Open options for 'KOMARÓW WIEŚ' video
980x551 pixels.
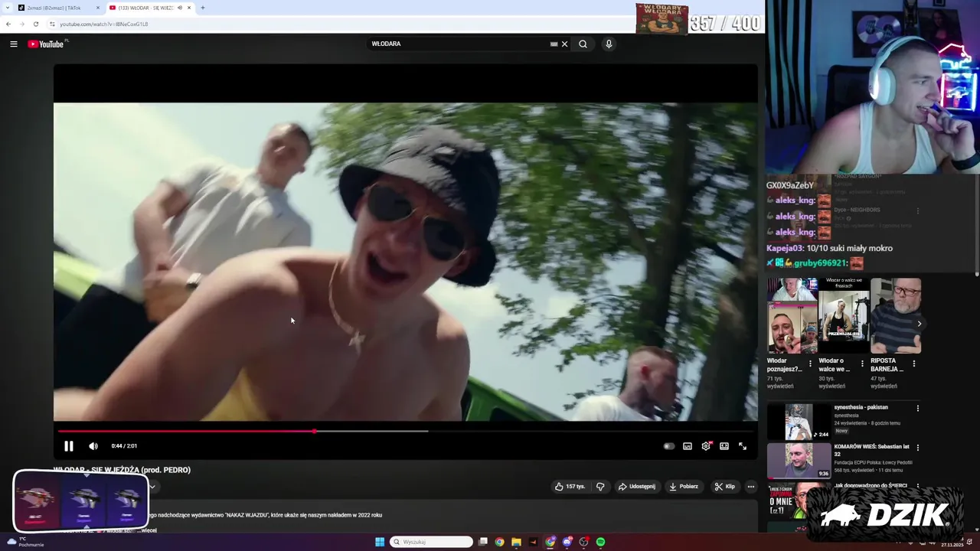pyautogui.click(x=917, y=448)
